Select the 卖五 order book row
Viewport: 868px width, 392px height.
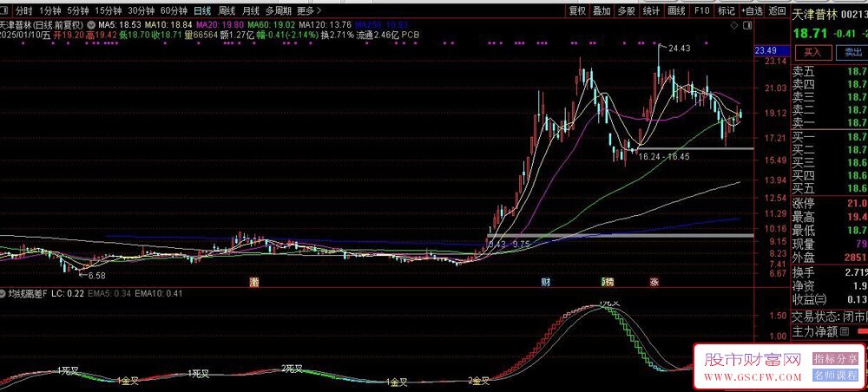pos(830,71)
